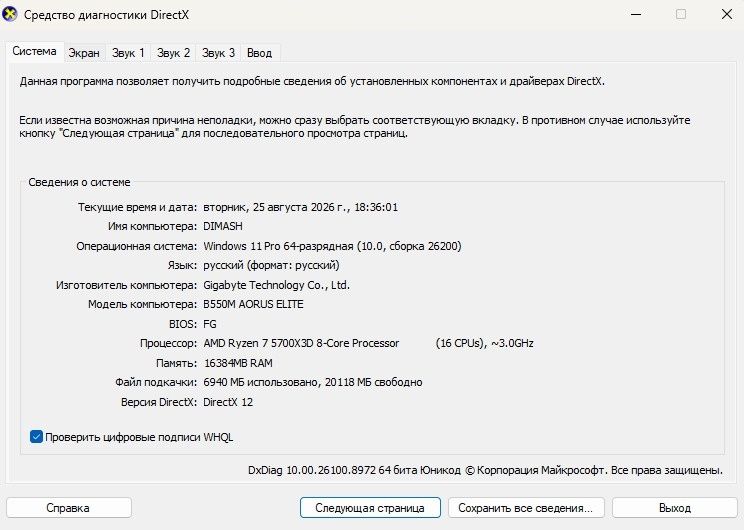The width and height of the screenshot is (744, 530).
Task: Select the Система tab
Action: pyautogui.click(x=34, y=51)
